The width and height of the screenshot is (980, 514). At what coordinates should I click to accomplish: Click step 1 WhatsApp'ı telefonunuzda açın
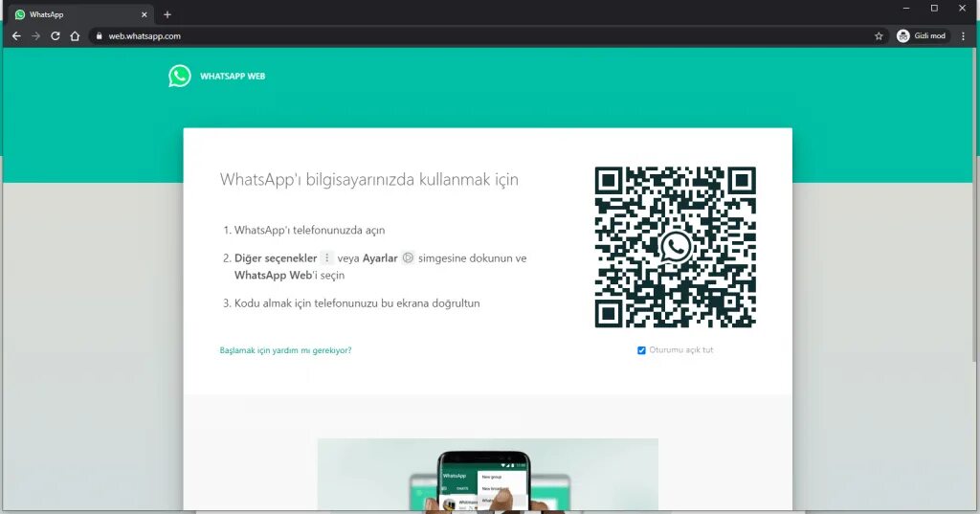[309, 230]
